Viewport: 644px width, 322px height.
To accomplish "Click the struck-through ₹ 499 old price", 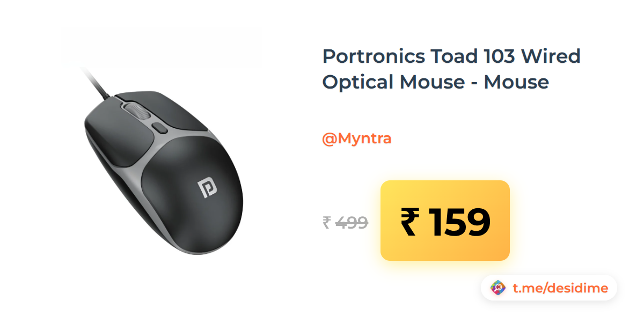I will click(x=345, y=222).
